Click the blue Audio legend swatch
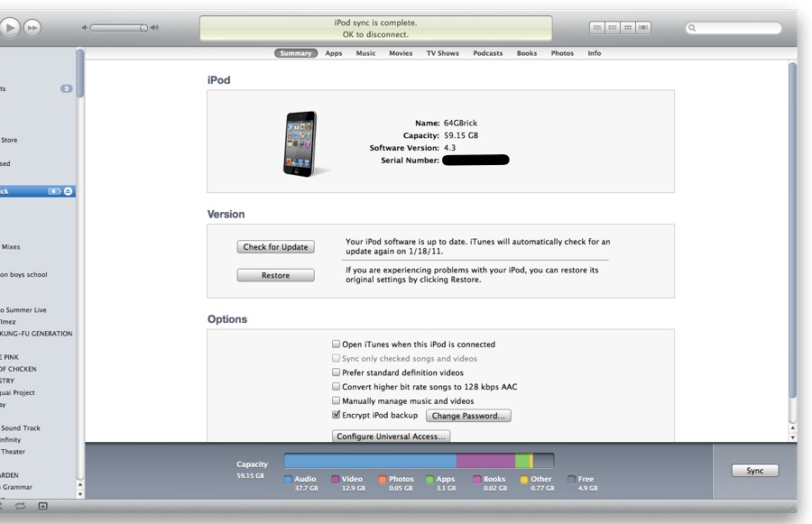This screenshot has height=524, width=812. [288, 480]
